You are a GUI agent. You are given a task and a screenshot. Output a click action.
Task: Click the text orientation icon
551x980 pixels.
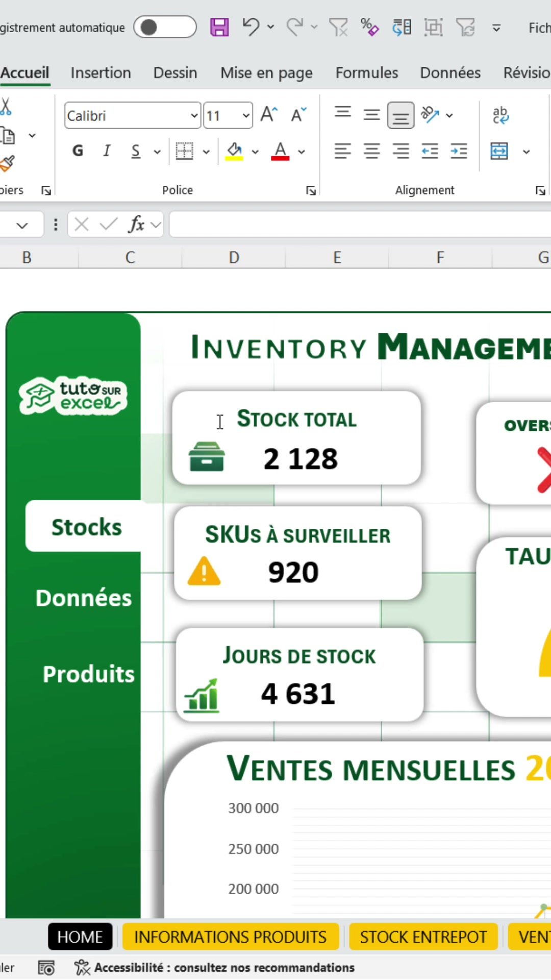pos(430,115)
